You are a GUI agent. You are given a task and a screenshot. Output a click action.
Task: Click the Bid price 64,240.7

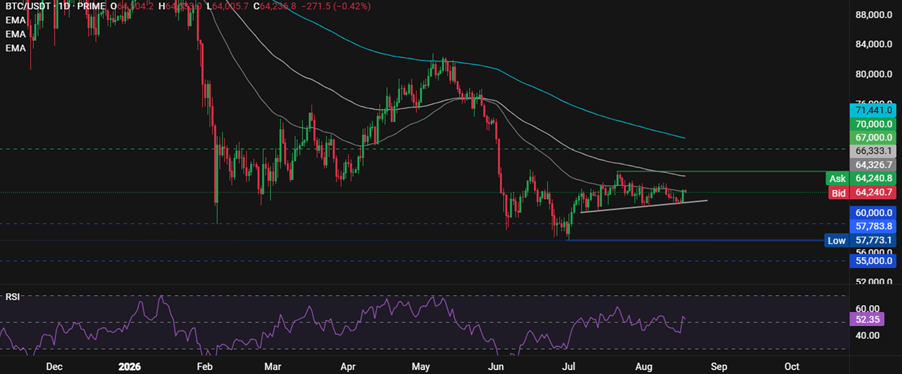(873, 193)
